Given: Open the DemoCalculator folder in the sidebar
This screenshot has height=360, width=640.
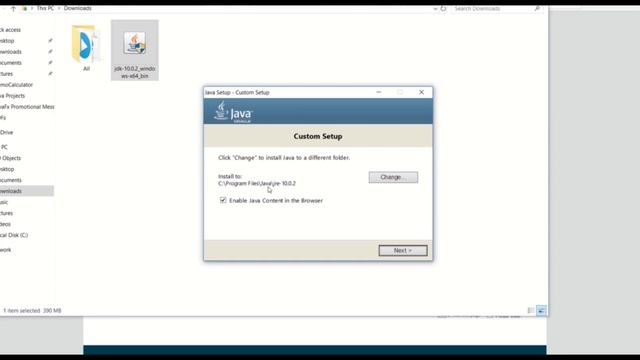Looking at the screenshot, I should pyautogui.click(x=17, y=85).
